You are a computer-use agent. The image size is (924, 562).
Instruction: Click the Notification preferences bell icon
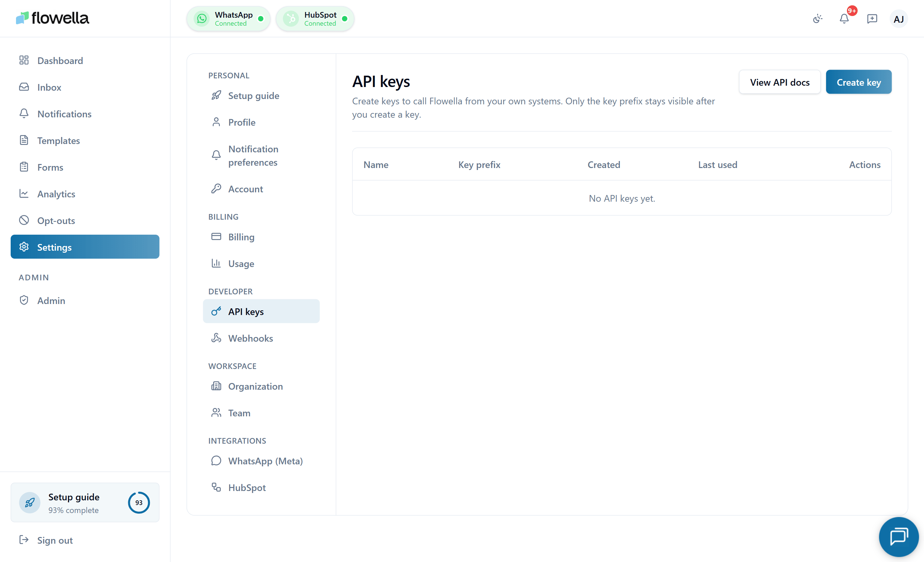pyautogui.click(x=217, y=155)
